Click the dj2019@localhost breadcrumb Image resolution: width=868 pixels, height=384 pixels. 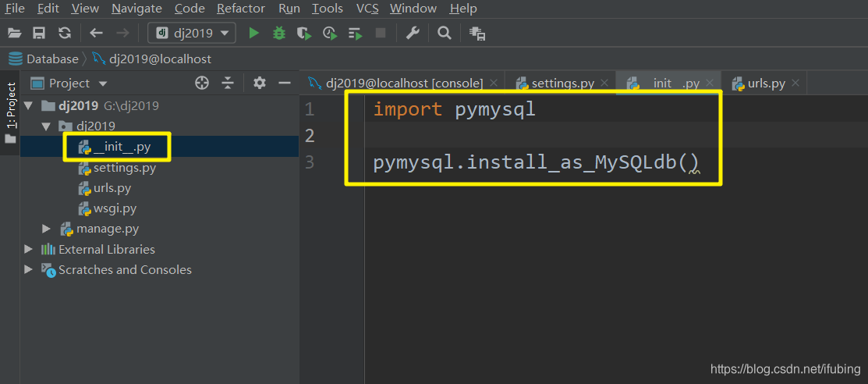(x=151, y=59)
